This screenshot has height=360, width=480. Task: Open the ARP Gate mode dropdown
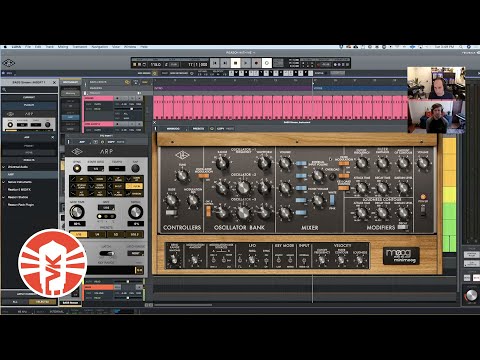(x=106, y=207)
